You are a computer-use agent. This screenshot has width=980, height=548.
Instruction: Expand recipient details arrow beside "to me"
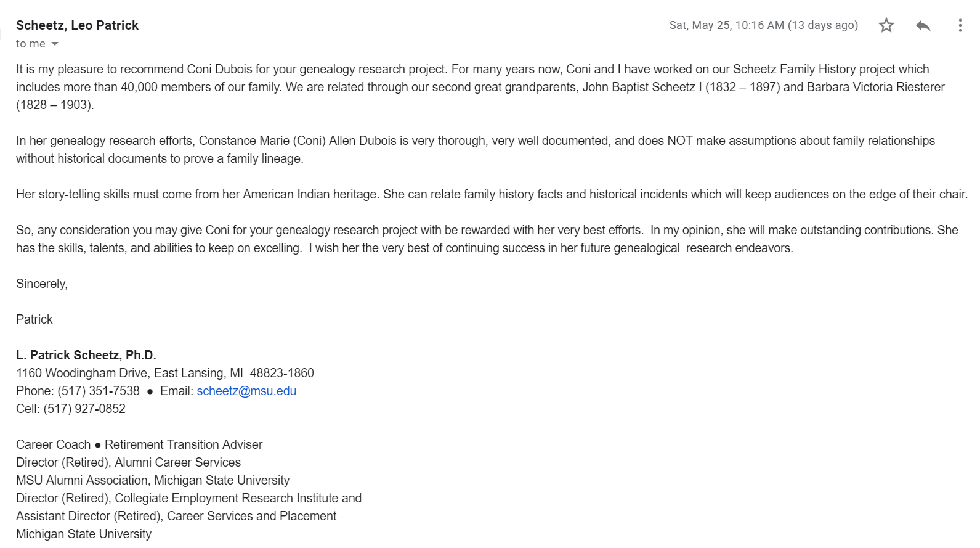(55, 44)
